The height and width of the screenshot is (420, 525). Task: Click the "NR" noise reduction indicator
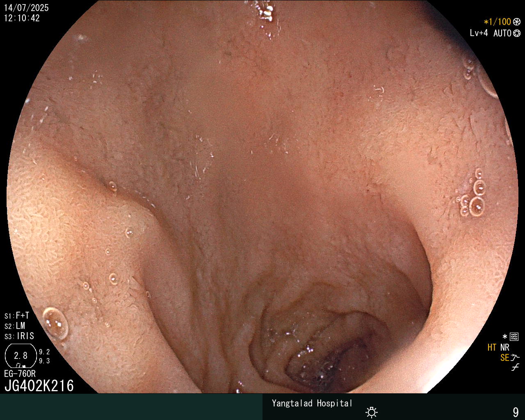(504, 347)
